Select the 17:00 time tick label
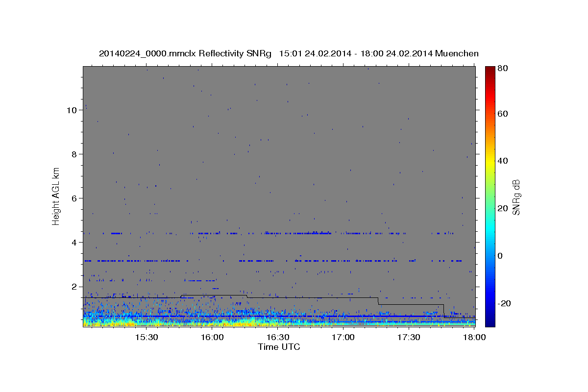588x392 pixels. pos(343,338)
